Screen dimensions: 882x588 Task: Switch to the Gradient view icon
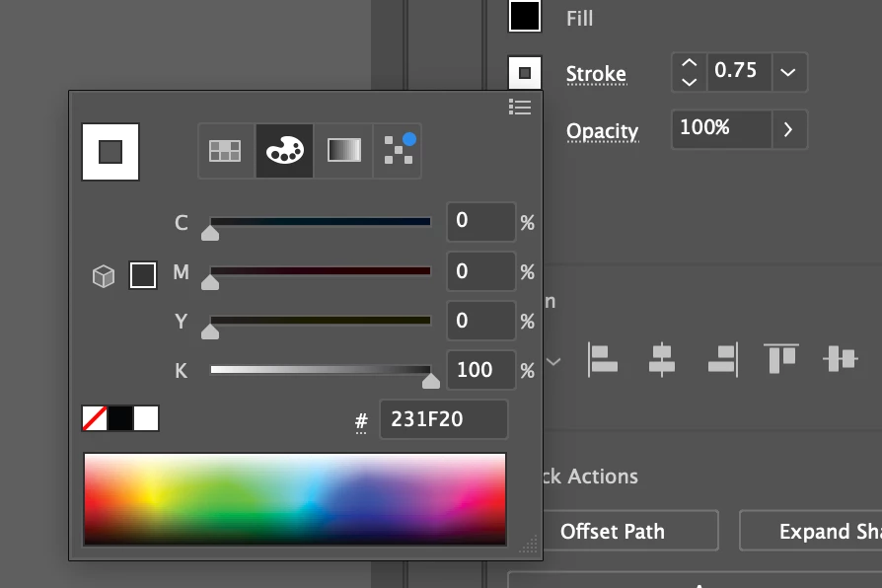(344, 151)
